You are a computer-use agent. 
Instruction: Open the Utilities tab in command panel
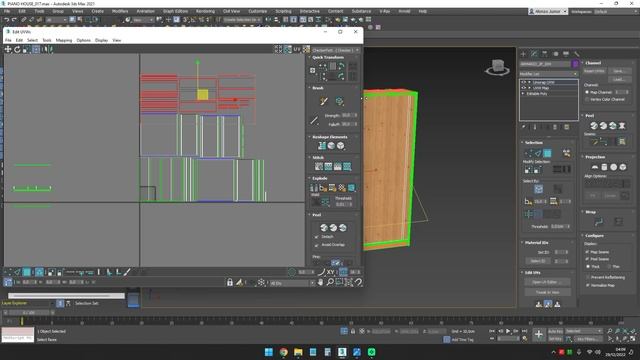pos(577,54)
